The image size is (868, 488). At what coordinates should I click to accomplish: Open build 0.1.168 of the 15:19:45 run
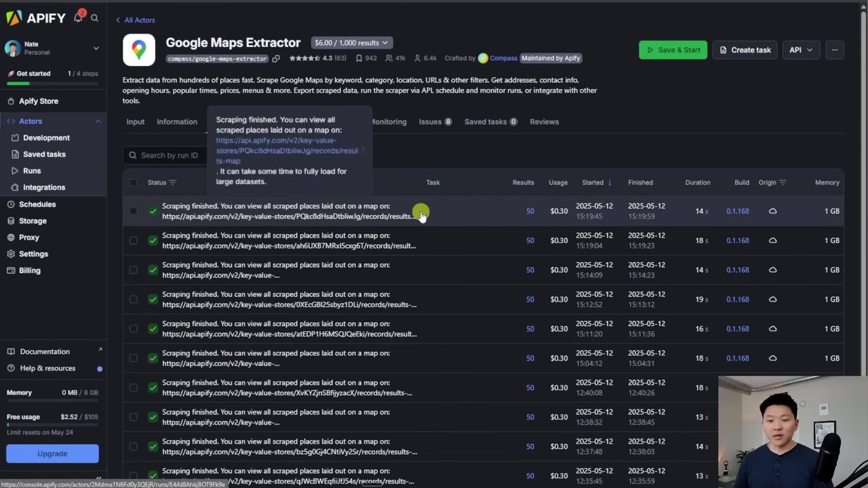coord(738,211)
